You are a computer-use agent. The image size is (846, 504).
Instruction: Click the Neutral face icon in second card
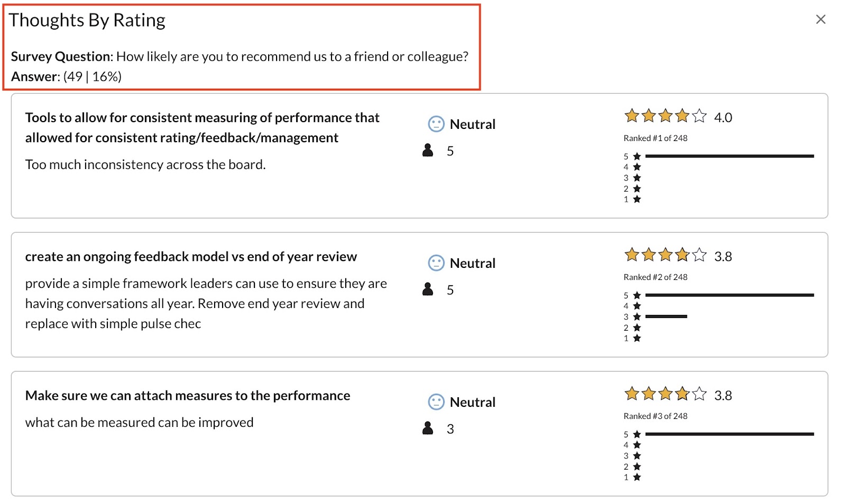[x=436, y=263]
